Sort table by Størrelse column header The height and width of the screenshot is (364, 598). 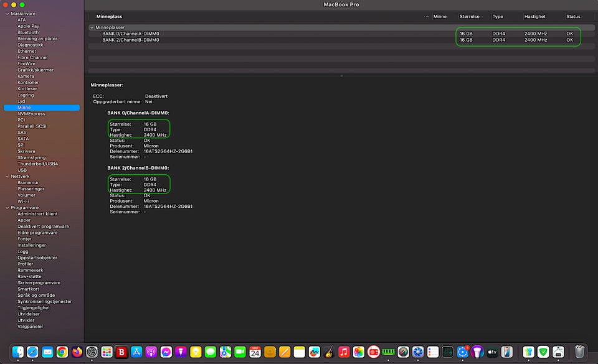point(469,16)
